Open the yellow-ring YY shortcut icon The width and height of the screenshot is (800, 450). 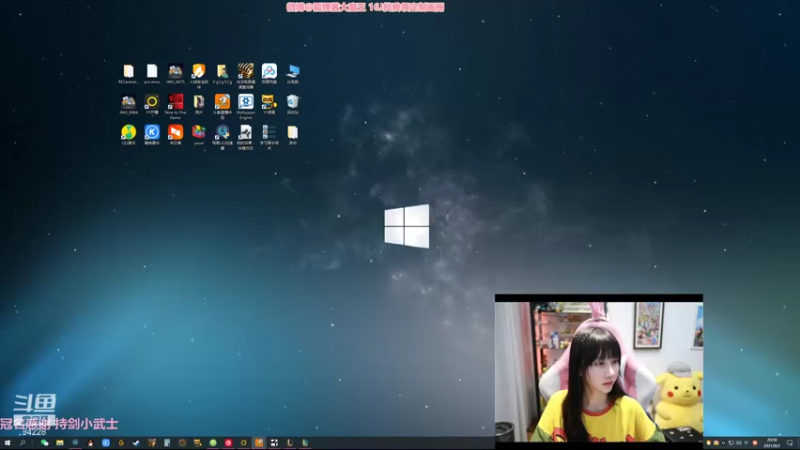152,104
